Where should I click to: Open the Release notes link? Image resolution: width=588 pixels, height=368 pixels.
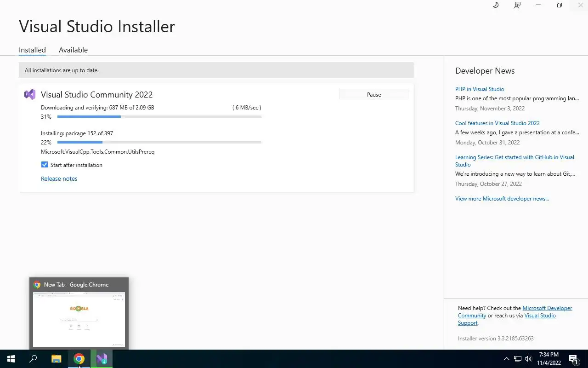click(59, 178)
